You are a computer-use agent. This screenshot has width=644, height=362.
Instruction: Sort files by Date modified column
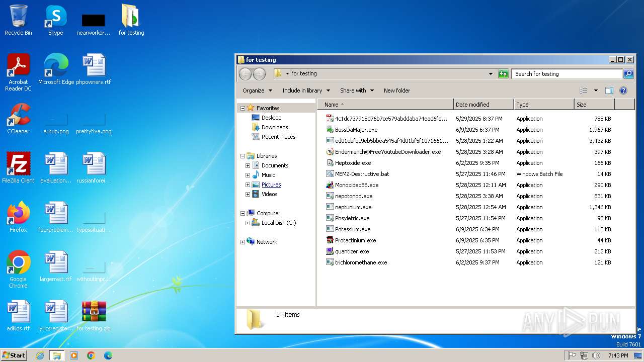click(484, 105)
